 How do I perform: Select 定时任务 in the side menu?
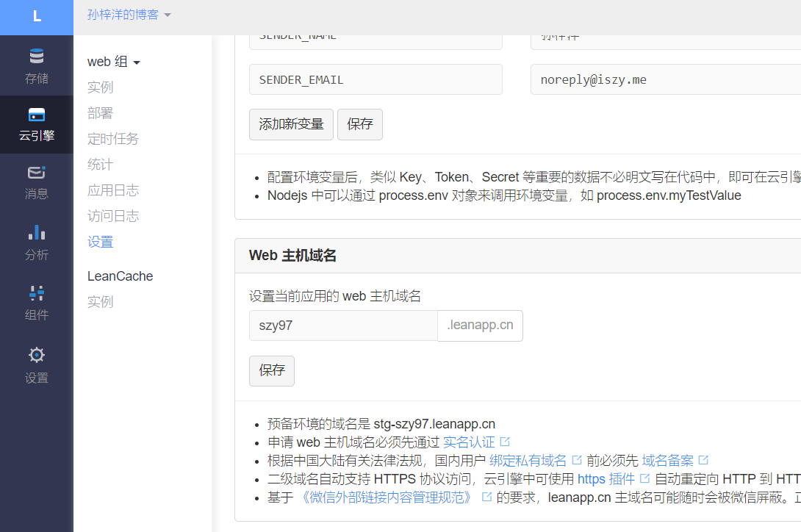[x=112, y=139]
